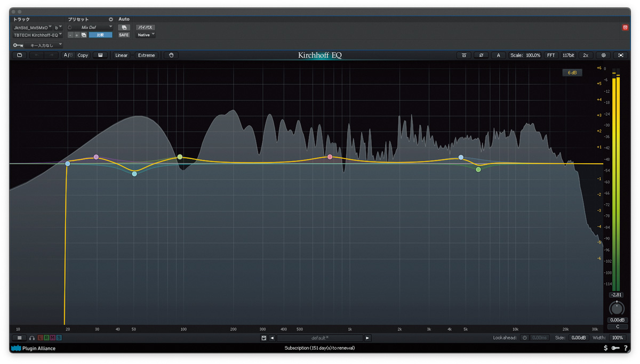The height and width of the screenshot is (364, 640).
Task: Open the Native processing dropdown
Action: 146,35
